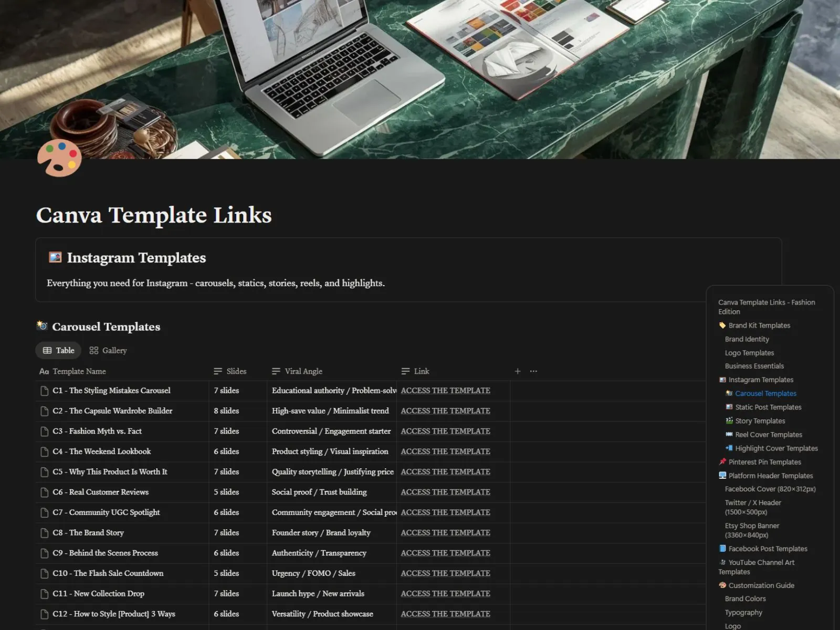Click the page icon for C11 row

point(45,594)
